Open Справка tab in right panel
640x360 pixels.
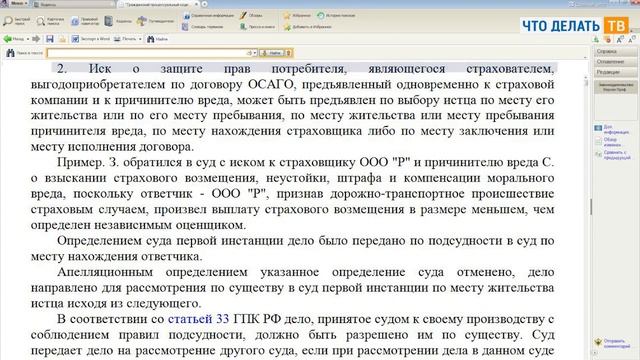(x=616, y=51)
